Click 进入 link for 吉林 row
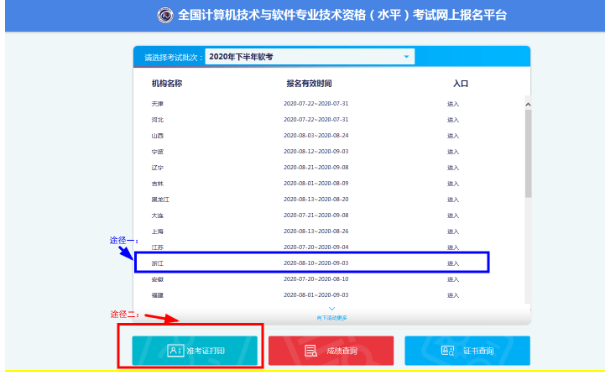The image size is (610, 372). click(x=453, y=184)
